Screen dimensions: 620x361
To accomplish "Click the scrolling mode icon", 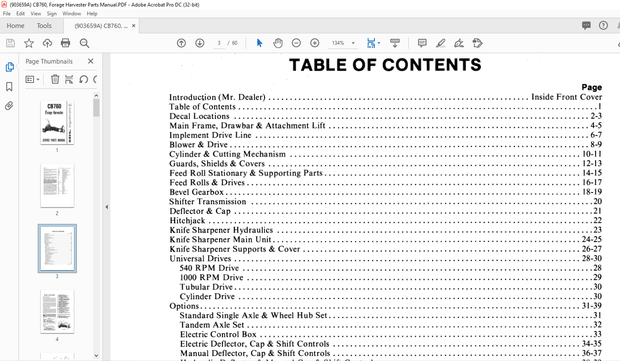I will (395, 43).
